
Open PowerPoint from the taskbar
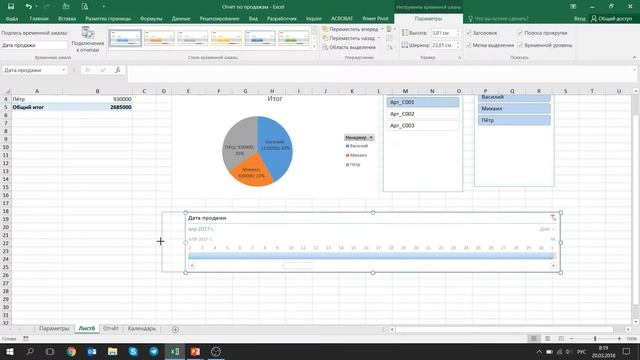196,351
